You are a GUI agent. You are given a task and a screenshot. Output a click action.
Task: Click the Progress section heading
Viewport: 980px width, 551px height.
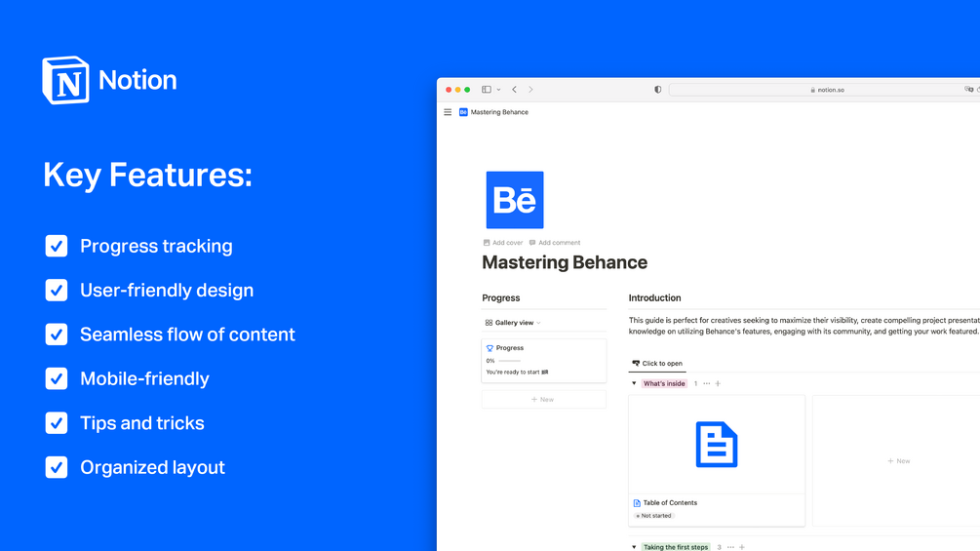(x=500, y=298)
